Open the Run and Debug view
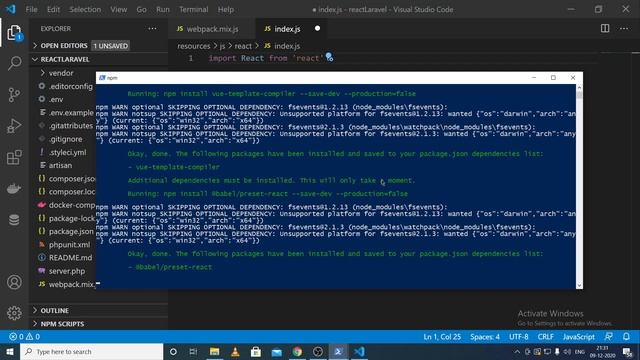640x360 pixels. tap(14, 126)
